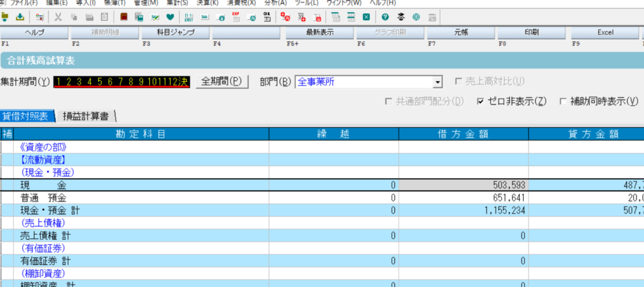This screenshot has height=287, width=644.
Task: Click the 印刷 button
Action: [x=531, y=33]
